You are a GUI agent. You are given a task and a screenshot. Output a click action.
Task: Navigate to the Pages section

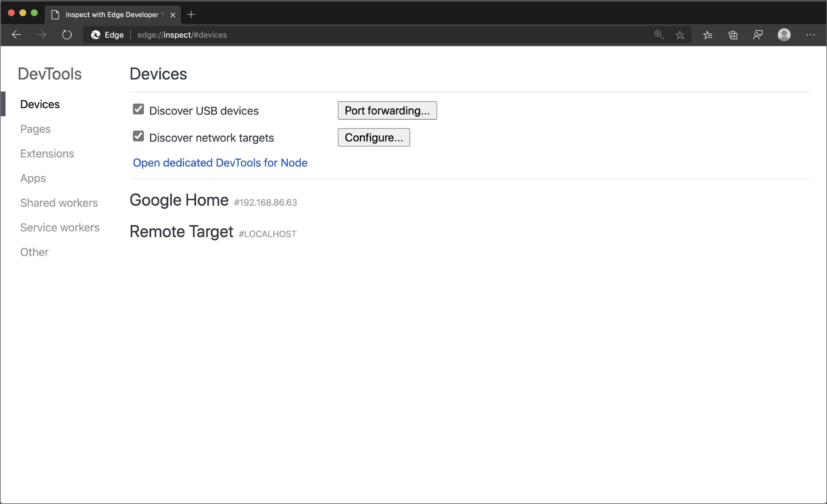35,129
